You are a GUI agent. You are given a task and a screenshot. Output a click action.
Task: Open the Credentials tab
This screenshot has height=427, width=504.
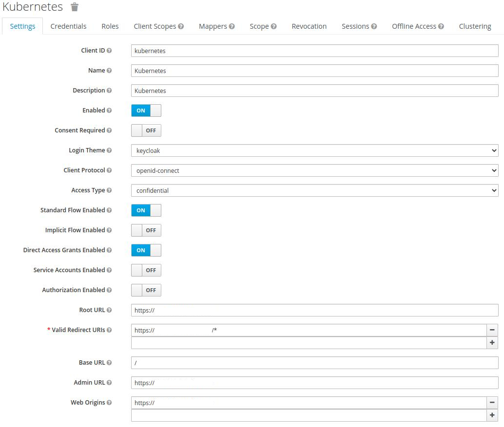pos(68,26)
